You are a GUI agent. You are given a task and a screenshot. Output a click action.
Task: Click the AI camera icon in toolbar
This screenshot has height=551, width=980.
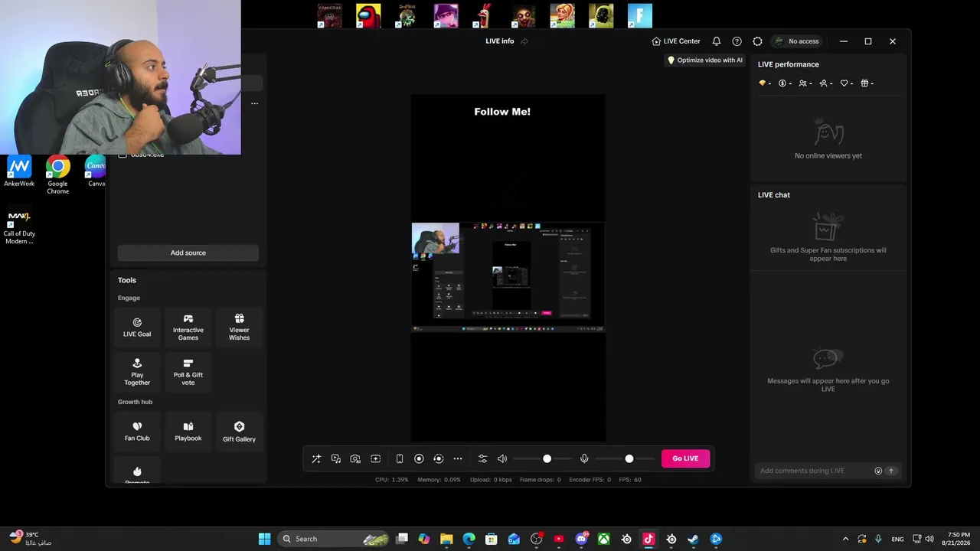[x=355, y=458]
